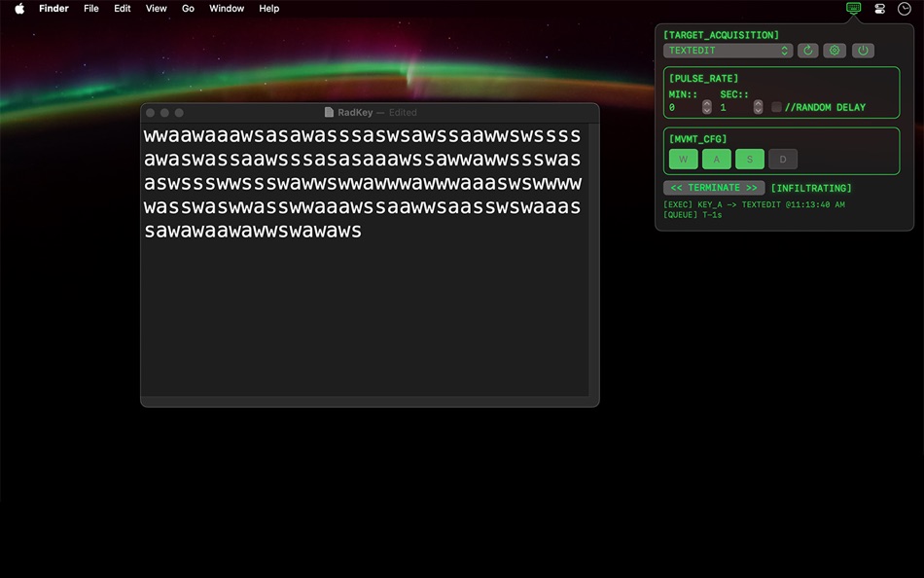The image size is (924, 578).
Task: Click the RadKey keyboard icon in menu bar
Action: (x=853, y=8)
